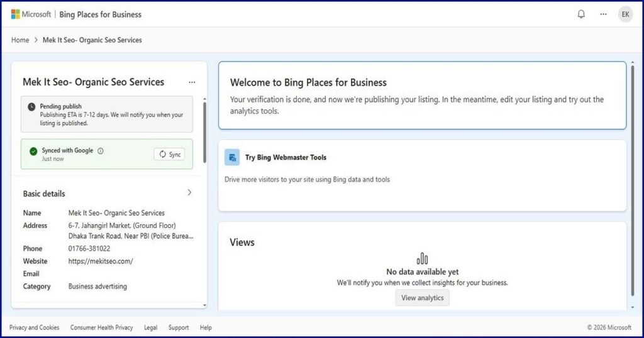This screenshot has height=338, width=644.
Task: Click the business name value in Basic details
Action: [x=116, y=213]
